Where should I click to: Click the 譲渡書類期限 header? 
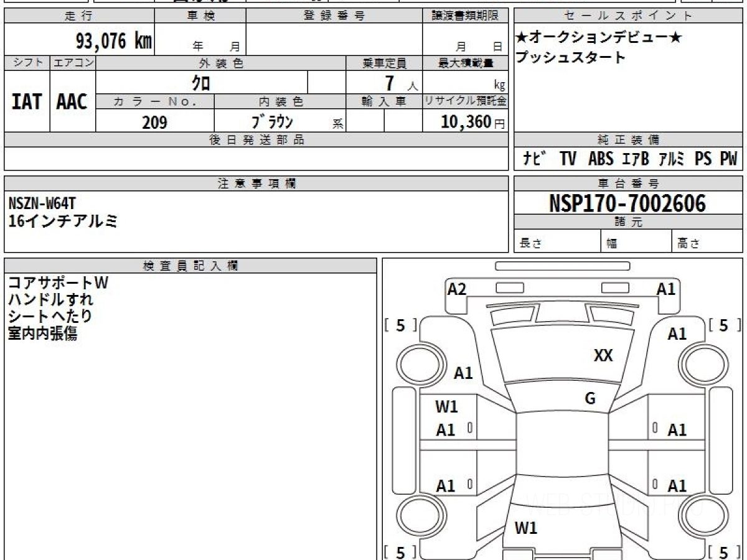coord(465,16)
